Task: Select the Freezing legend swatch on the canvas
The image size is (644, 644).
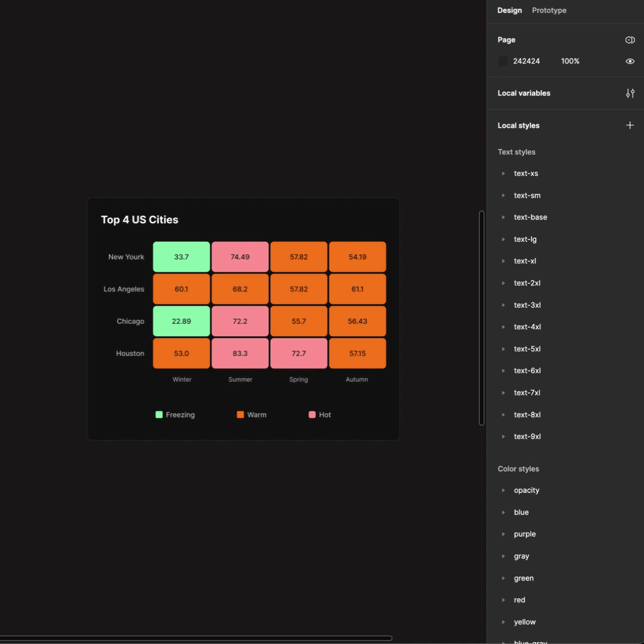Action: pyautogui.click(x=159, y=414)
